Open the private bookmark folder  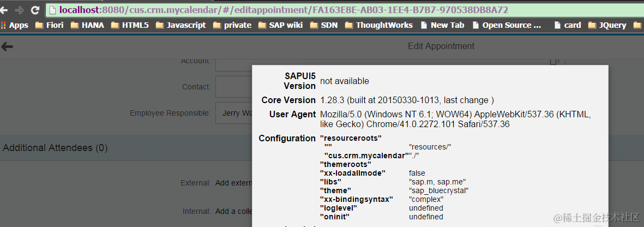[x=232, y=25]
